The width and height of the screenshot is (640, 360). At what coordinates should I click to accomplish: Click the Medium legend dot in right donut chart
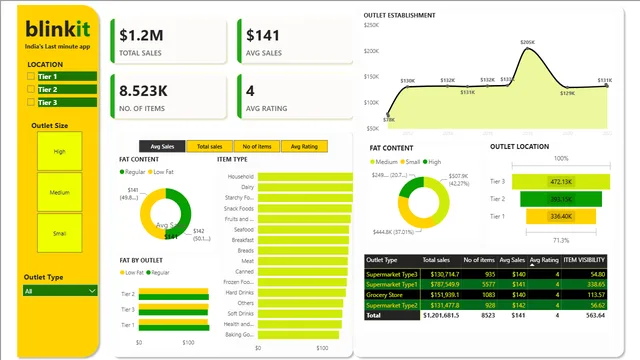click(x=372, y=162)
